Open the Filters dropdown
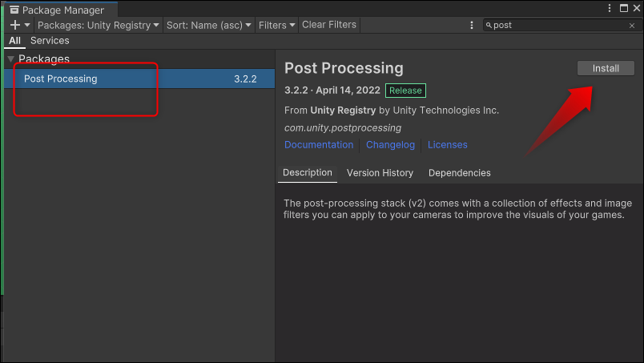Screen dimensions: 644x363 (x=276, y=25)
